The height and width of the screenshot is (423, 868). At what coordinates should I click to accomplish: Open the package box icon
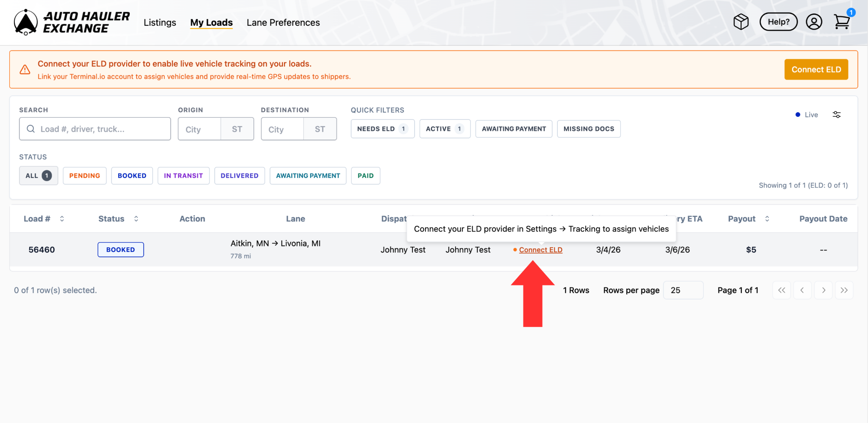point(741,22)
